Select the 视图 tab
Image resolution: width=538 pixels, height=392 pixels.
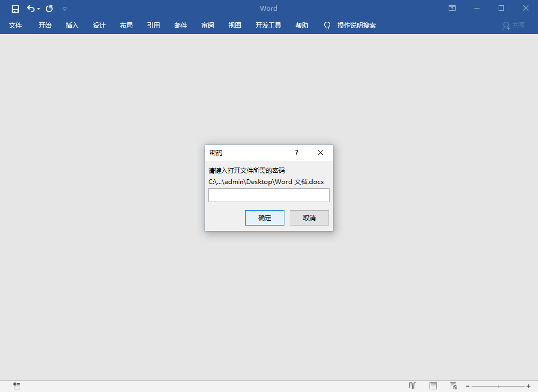[234, 26]
